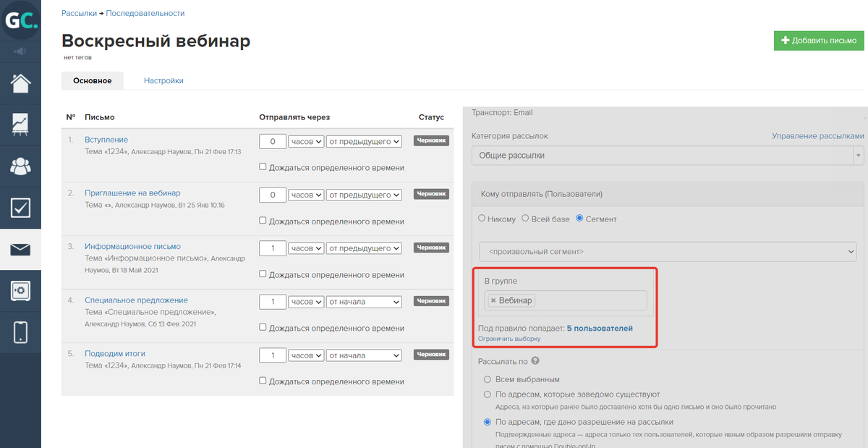Viewport: 868px width, 448px height.
Task: Choose the Всем выбранным radio option
Action: [487, 379]
